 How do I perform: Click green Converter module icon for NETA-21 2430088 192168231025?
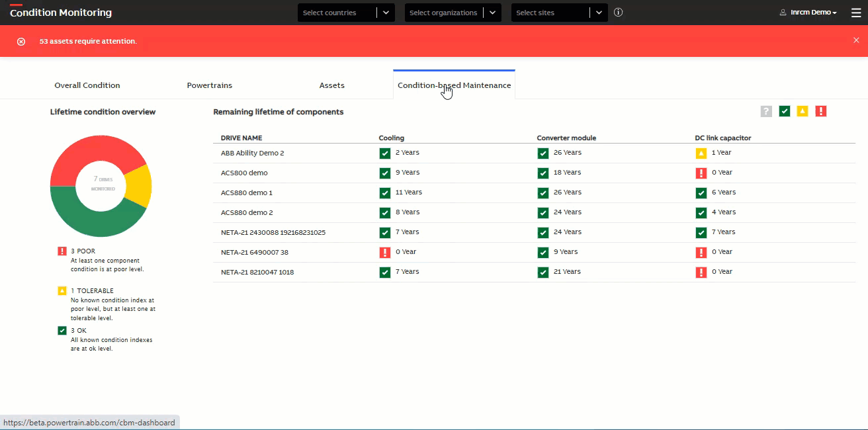[543, 232]
